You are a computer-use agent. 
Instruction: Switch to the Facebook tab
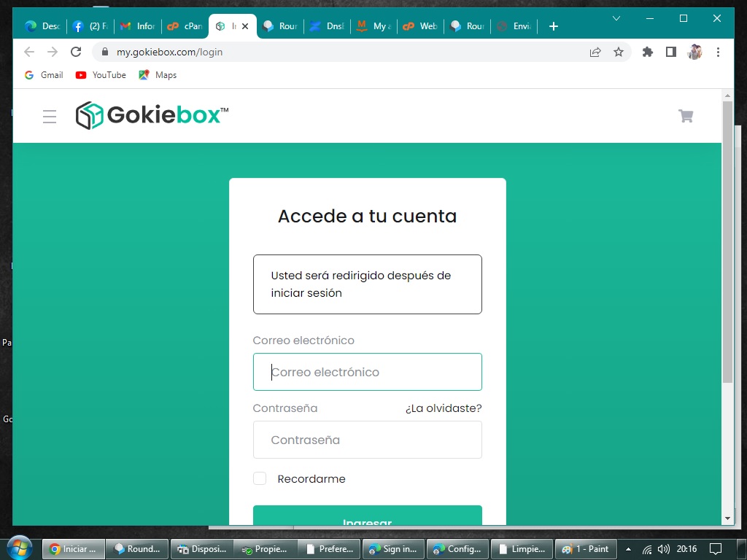[90, 26]
